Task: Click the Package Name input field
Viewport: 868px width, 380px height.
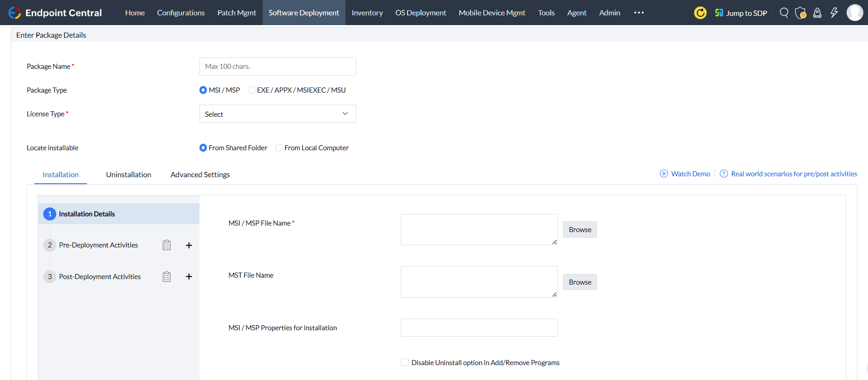Action: click(x=278, y=67)
